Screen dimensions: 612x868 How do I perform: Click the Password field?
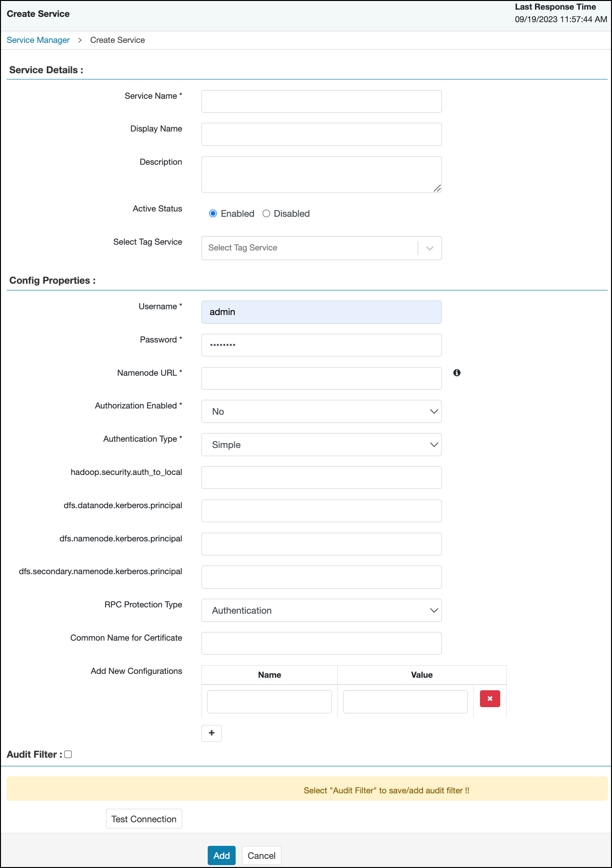[x=321, y=345]
